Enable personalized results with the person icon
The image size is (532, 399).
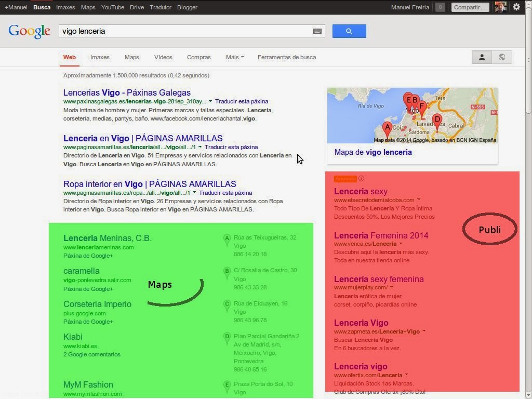tap(481, 57)
